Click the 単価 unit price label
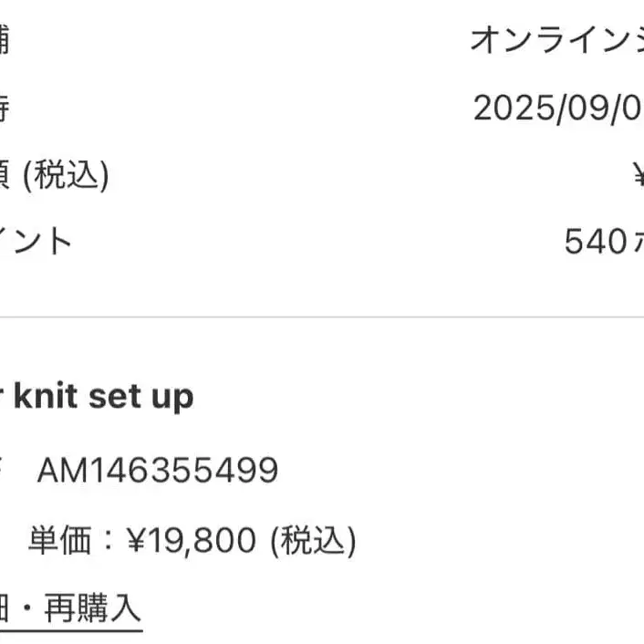Image resolution: width=644 pixels, height=644 pixels. click(x=59, y=541)
